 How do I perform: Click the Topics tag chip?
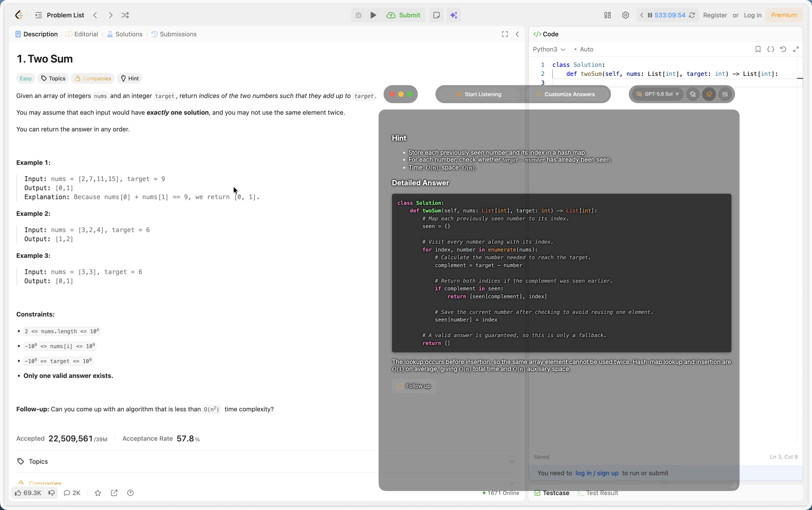pos(53,78)
